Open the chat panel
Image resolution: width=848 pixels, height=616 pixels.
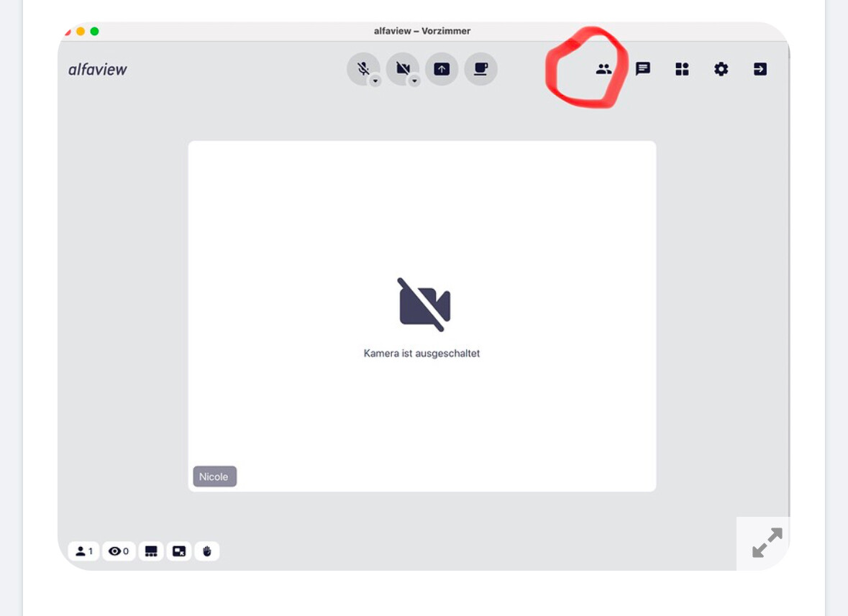pos(643,69)
